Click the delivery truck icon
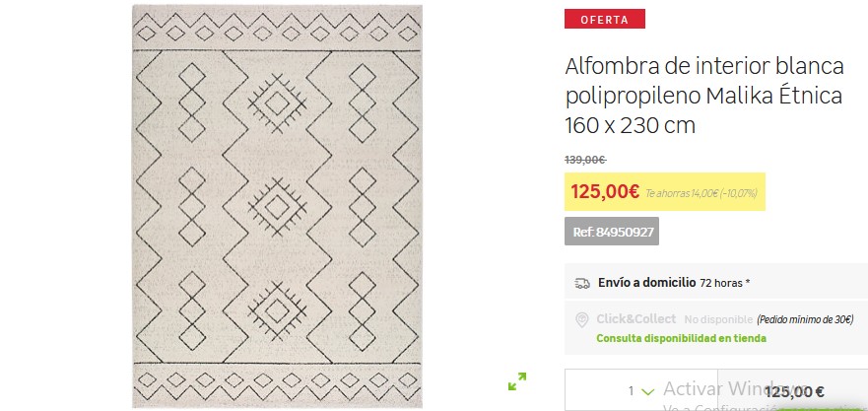The image size is (868, 411). click(x=582, y=283)
